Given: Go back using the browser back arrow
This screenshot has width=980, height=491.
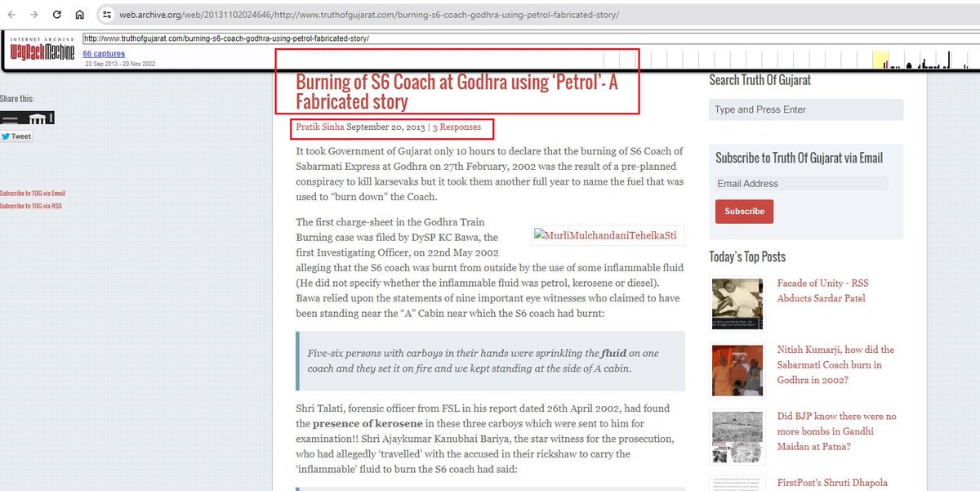Looking at the screenshot, I should pyautogui.click(x=12, y=15).
